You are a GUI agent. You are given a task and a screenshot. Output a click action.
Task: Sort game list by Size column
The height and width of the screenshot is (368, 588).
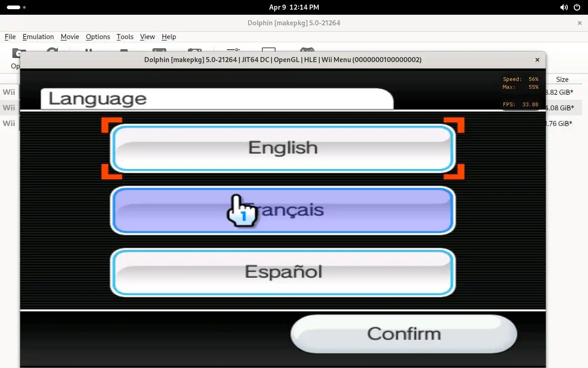pyautogui.click(x=562, y=80)
